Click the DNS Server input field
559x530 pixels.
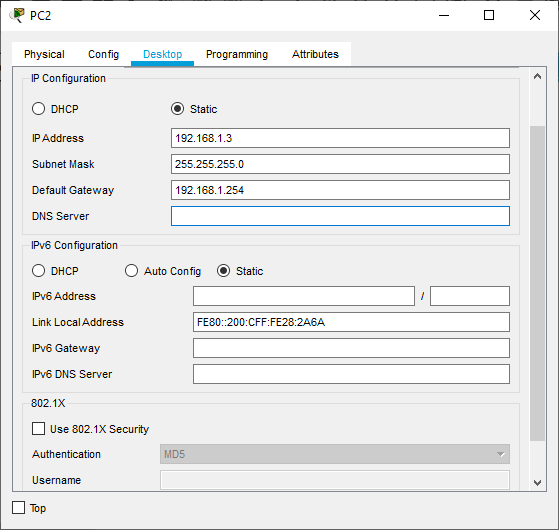tap(340, 216)
